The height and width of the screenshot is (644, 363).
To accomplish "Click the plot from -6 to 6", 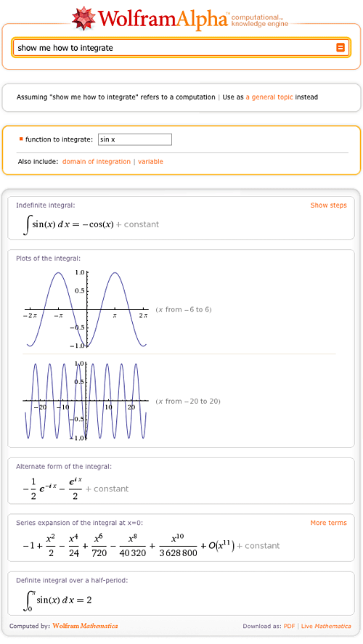I will pos(86,309).
